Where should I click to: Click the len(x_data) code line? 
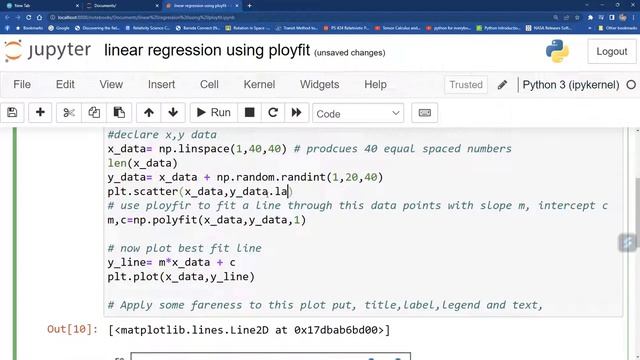pos(142,163)
